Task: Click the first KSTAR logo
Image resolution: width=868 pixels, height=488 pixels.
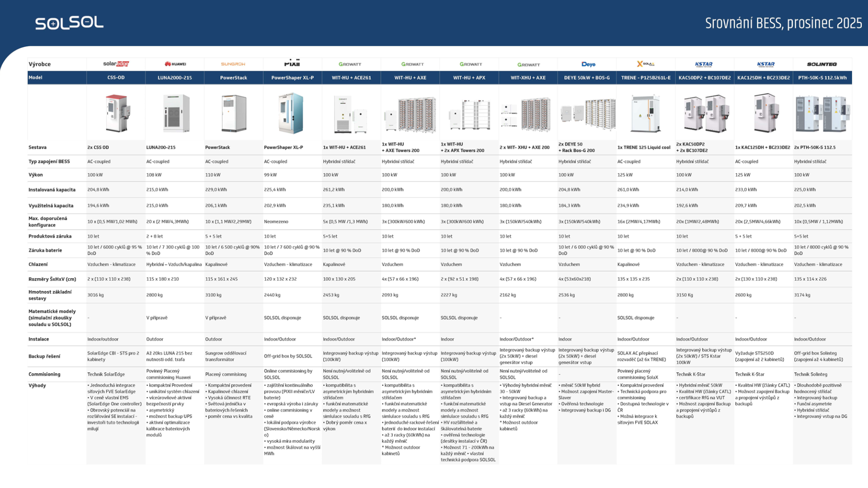Action: coord(704,64)
